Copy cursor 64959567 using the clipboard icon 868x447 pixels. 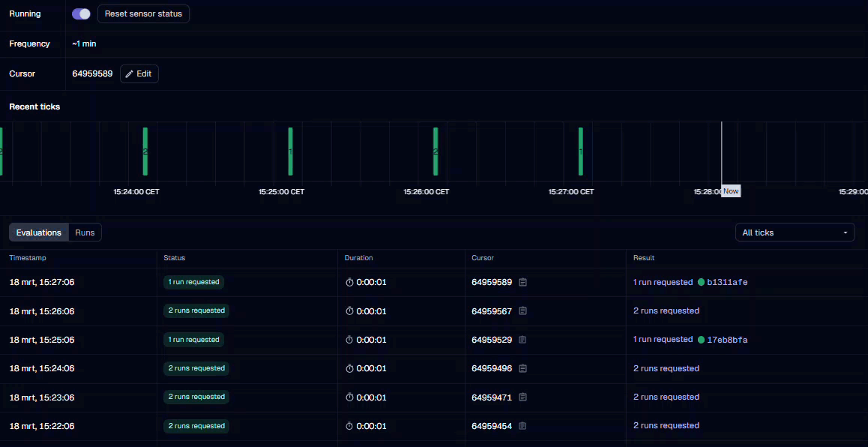523,311
